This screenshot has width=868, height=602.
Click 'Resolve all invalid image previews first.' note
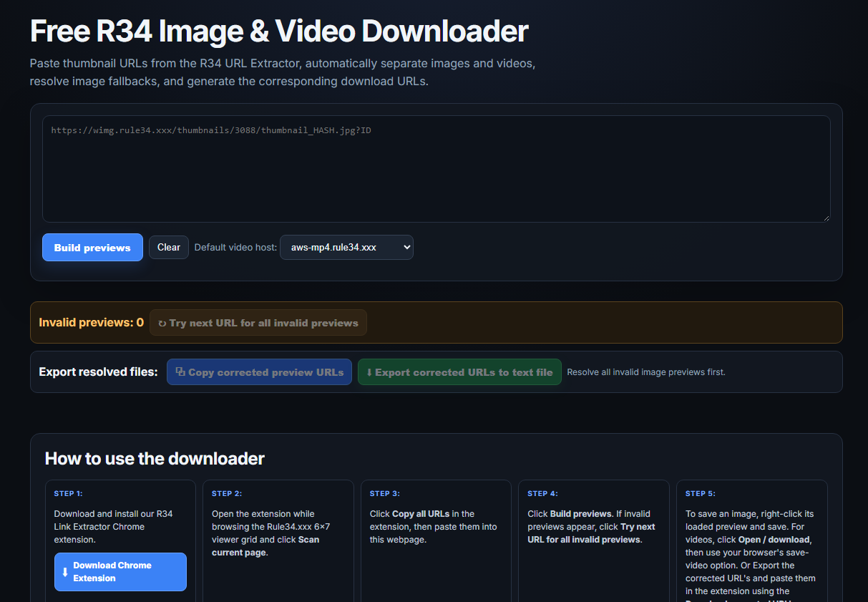(x=646, y=372)
